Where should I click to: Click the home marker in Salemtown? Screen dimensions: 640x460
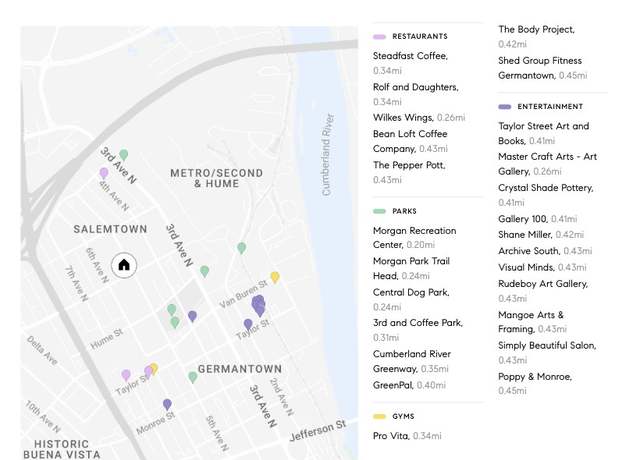click(x=124, y=265)
